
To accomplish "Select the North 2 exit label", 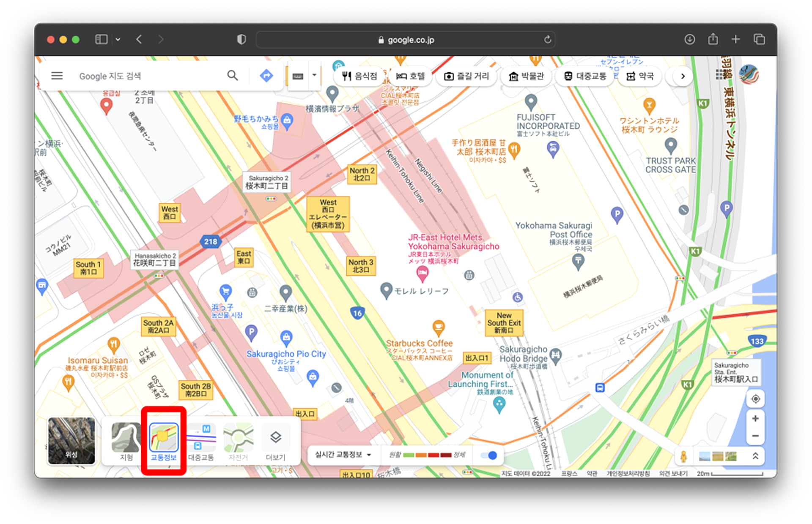I will click(362, 174).
